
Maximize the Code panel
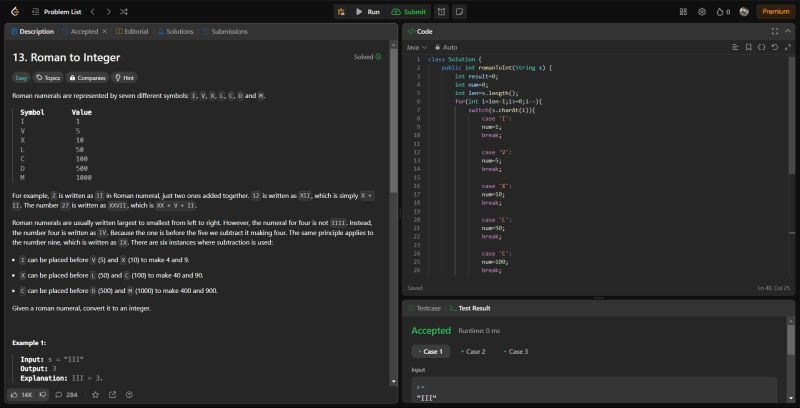[774, 31]
